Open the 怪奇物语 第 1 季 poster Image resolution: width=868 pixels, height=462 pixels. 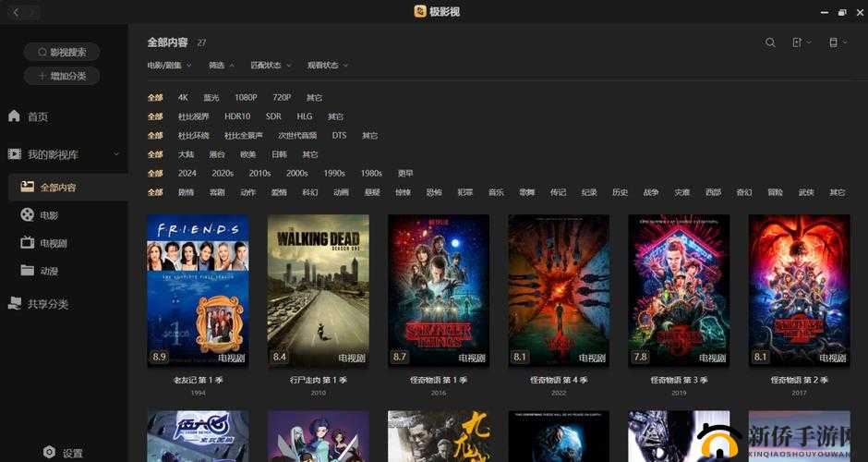(439, 290)
